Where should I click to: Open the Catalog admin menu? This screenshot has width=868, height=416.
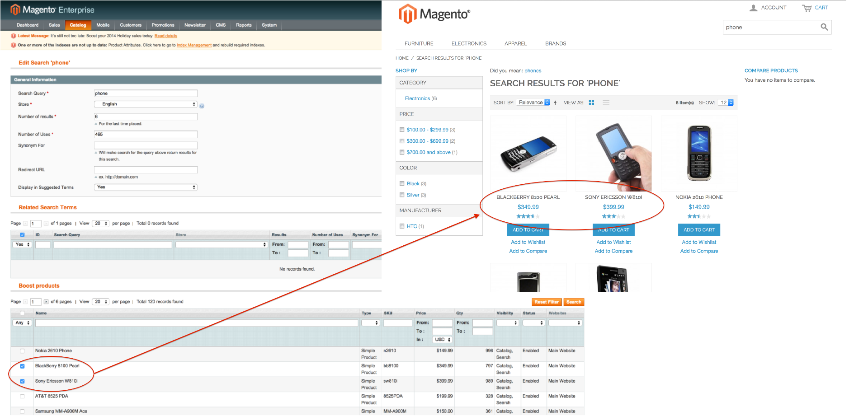78,25
